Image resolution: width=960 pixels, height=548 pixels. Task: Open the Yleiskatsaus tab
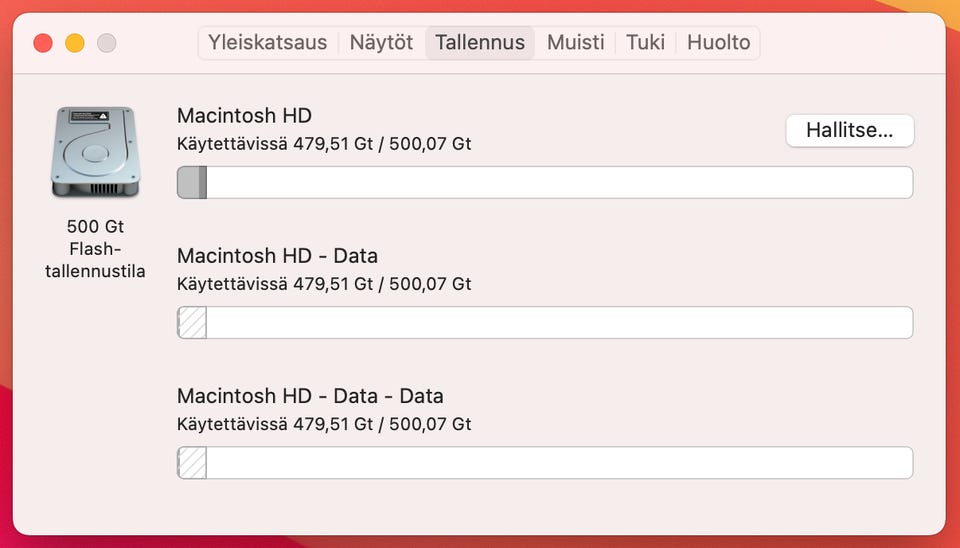click(268, 42)
